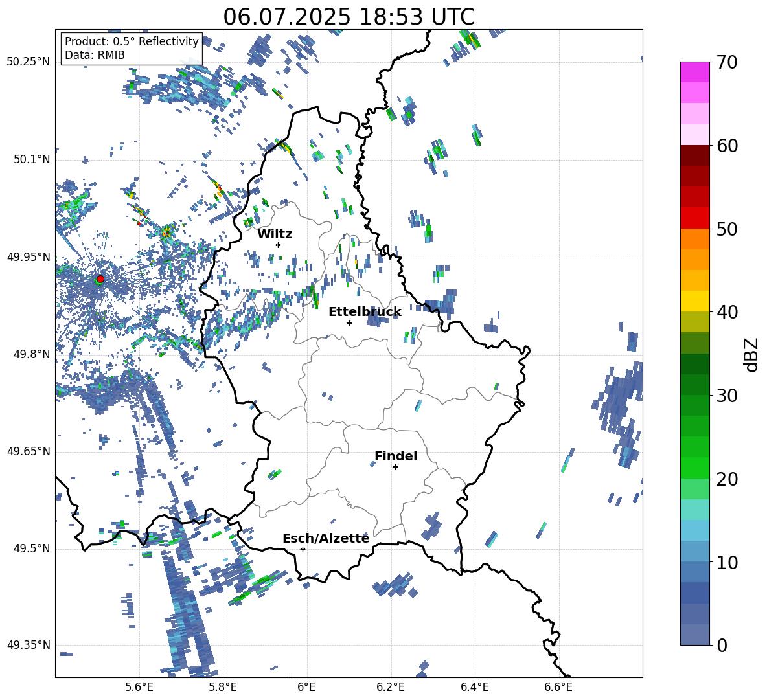This screenshot has width=767, height=700.
Task: Click the 20 tick on the colorbar
Action: pos(727,479)
